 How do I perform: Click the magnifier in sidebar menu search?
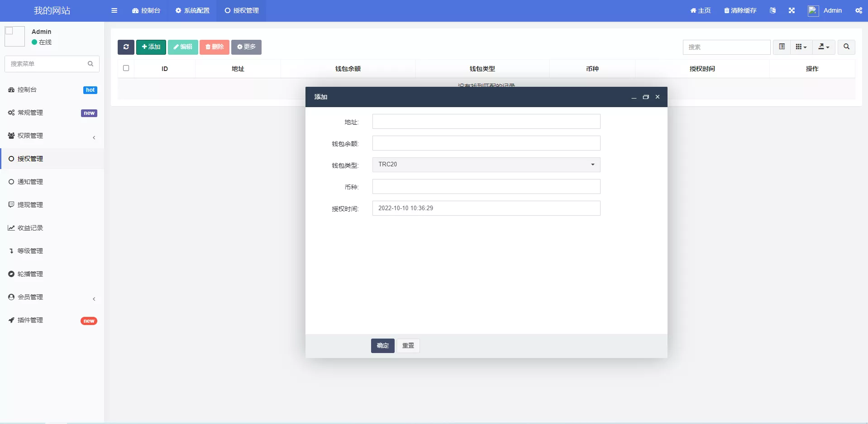click(x=91, y=64)
